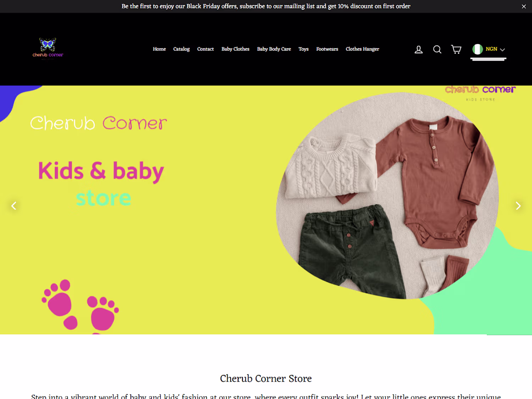Open the Catalog menu item

[181, 49]
